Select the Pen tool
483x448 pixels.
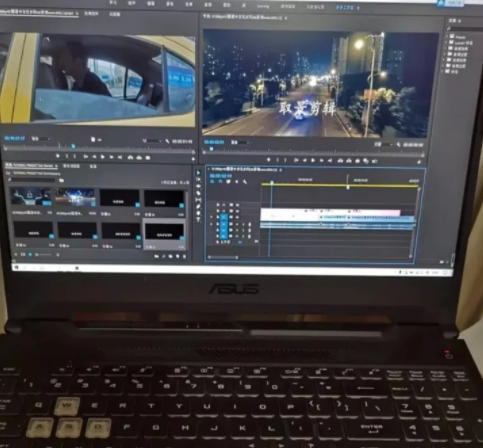pyautogui.click(x=199, y=206)
